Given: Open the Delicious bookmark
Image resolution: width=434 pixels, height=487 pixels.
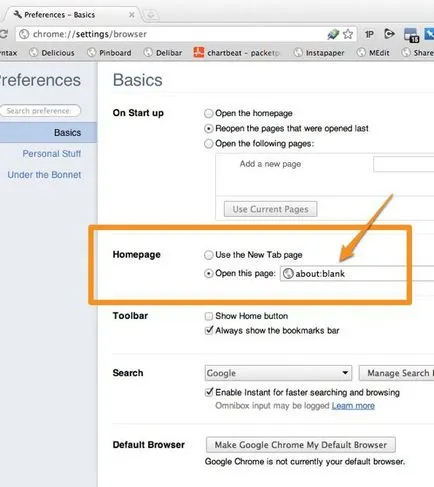Looking at the screenshot, I should pos(52,53).
